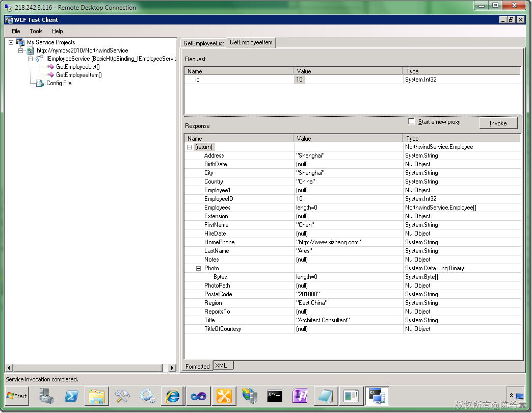Switch to the GetEmployeeList tab
The width and height of the screenshot is (532, 413).
[203, 43]
